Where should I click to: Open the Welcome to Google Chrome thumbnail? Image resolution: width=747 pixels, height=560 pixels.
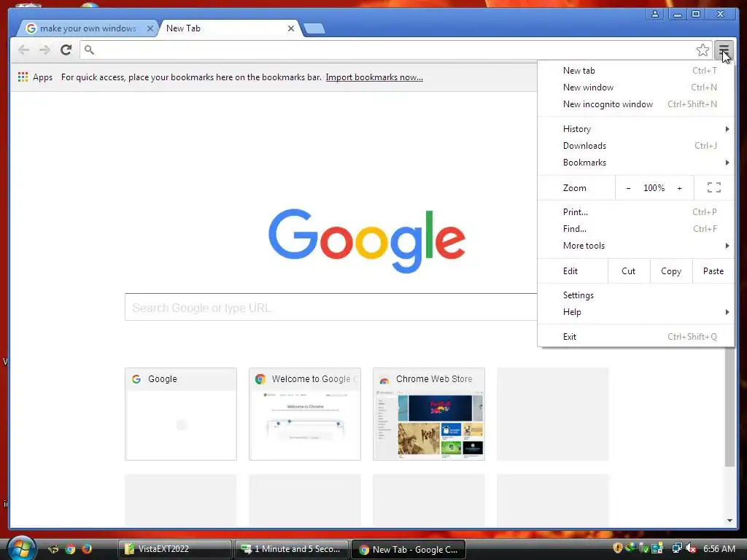[x=305, y=414]
